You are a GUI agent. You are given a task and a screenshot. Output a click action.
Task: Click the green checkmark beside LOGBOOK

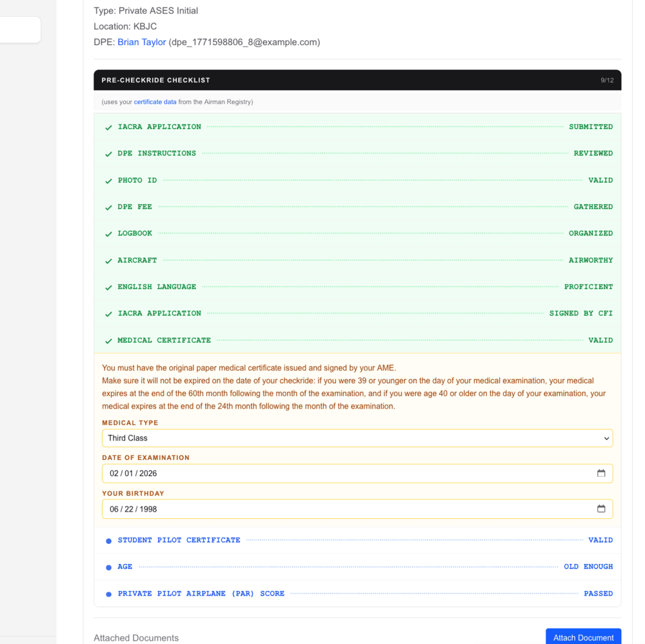108,233
